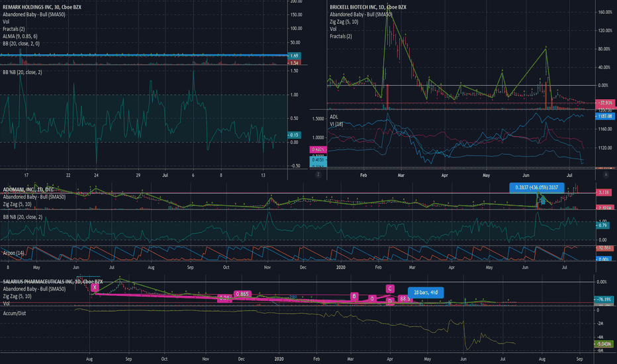Select the 'Fractals (2)' legend in Remark chart
Image resolution: width=617 pixels, height=364 pixels.
pyautogui.click(x=14, y=29)
